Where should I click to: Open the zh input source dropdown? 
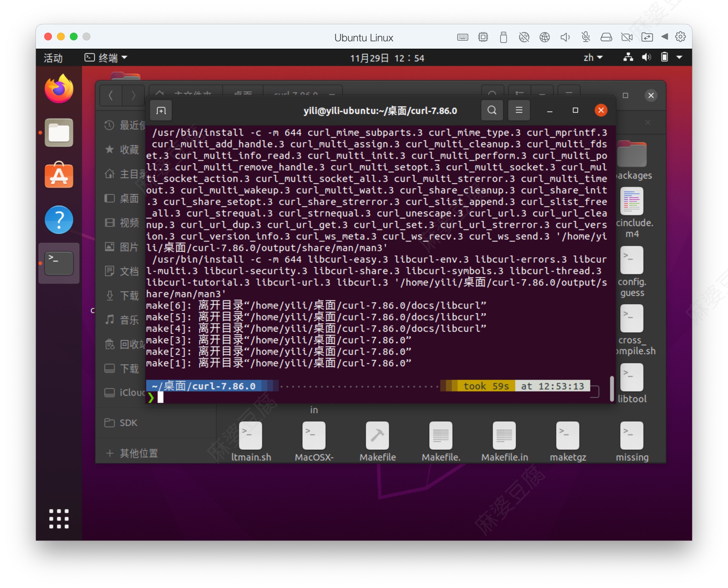click(x=593, y=58)
